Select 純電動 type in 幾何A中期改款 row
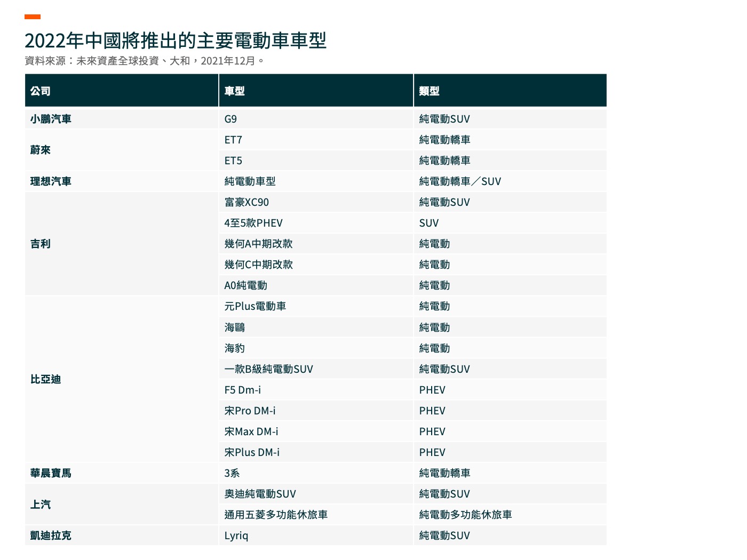This screenshot has height=560, width=747. tap(510, 244)
